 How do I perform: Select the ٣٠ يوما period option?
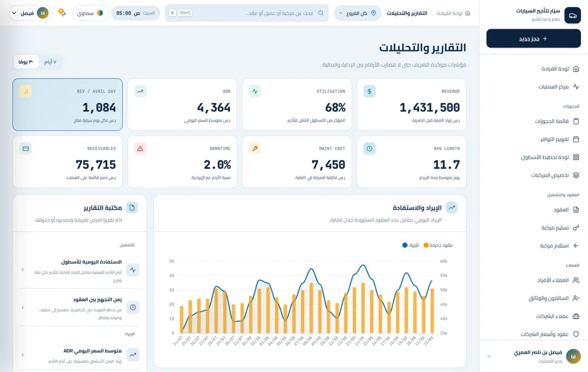pyautogui.click(x=26, y=62)
